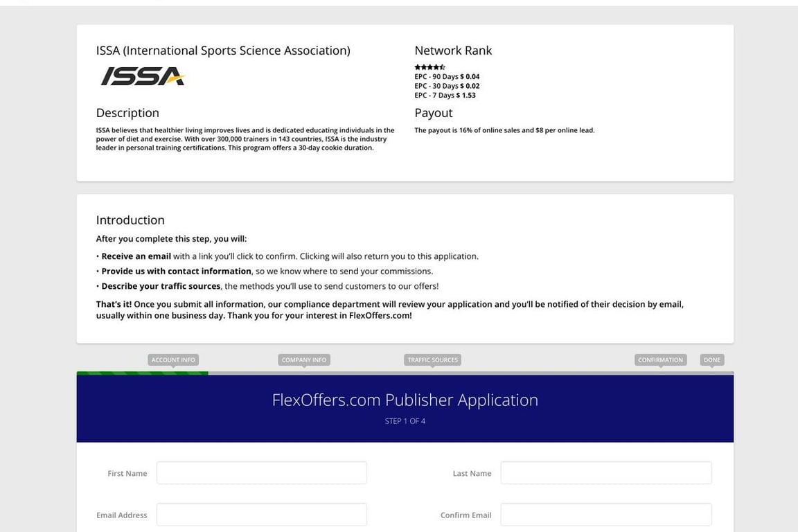Screen dimensions: 798x532
Task: Click the CONFIRMATION step marker
Action: pyautogui.click(x=660, y=359)
